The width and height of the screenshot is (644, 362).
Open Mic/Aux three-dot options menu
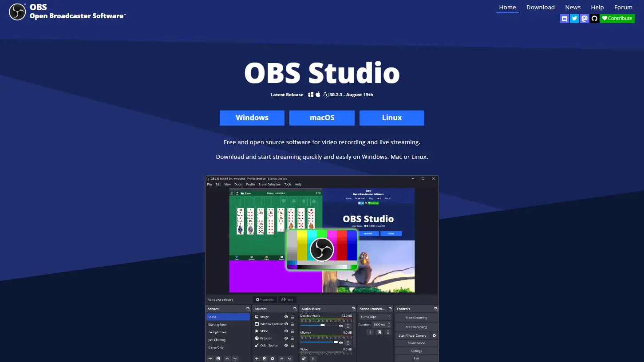(x=348, y=342)
